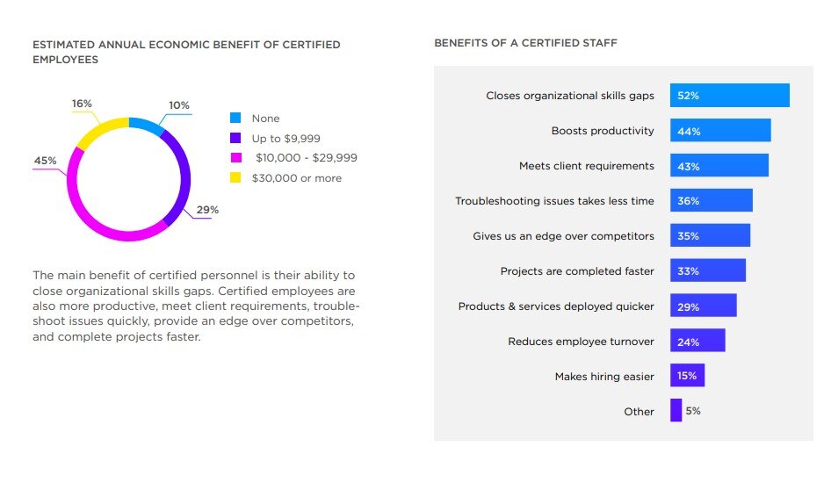Select the 33% 'Projects are completed faster' bar
This screenshot has height=504, width=831.
point(707,271)
